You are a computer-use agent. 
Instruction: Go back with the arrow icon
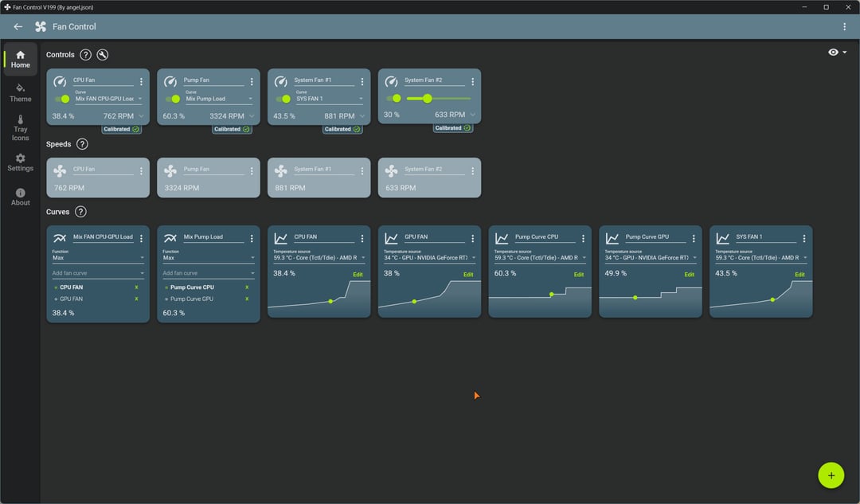(x=18, y=26)
